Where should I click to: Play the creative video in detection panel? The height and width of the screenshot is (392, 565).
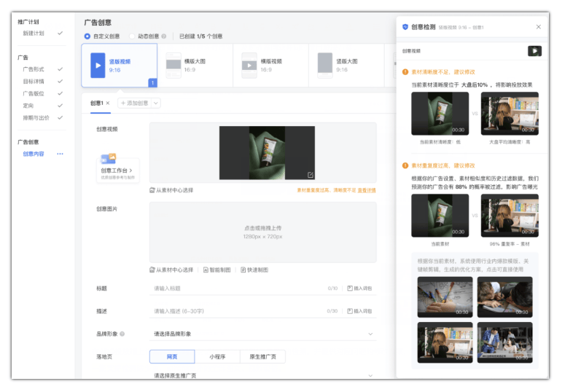534,51
